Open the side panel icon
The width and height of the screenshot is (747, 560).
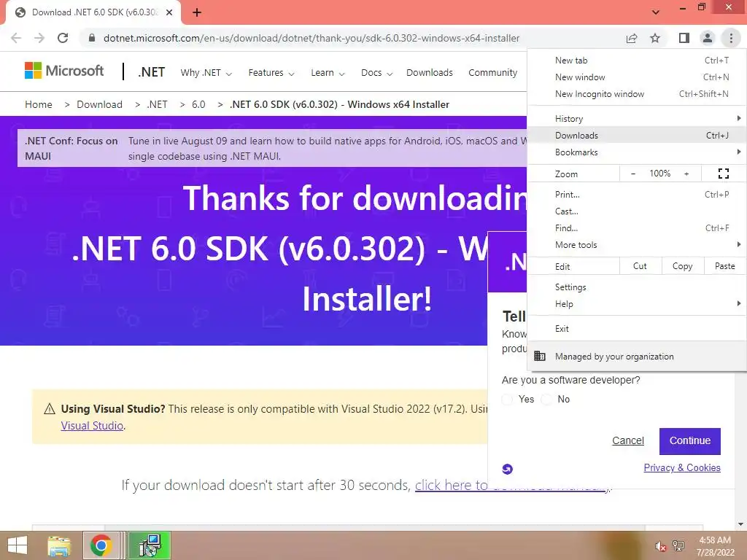pyautogui.click(x=684, y=38)
